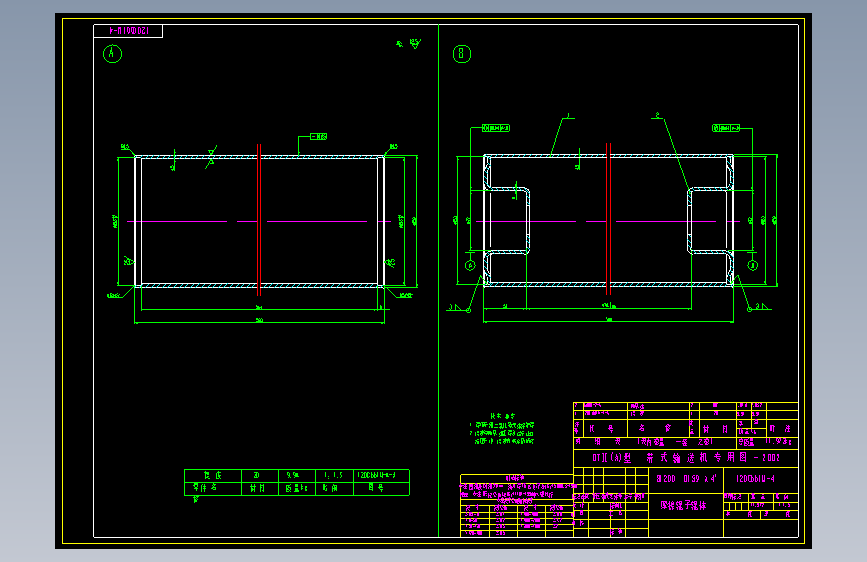Click the weld symbol at lower right of view B
The image size is (867, 562).
pyautogui.click(x=759, y=307)
